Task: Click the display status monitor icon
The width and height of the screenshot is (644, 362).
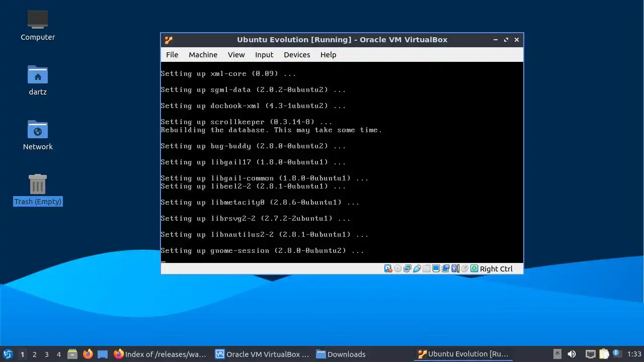Action: (436, 268)
